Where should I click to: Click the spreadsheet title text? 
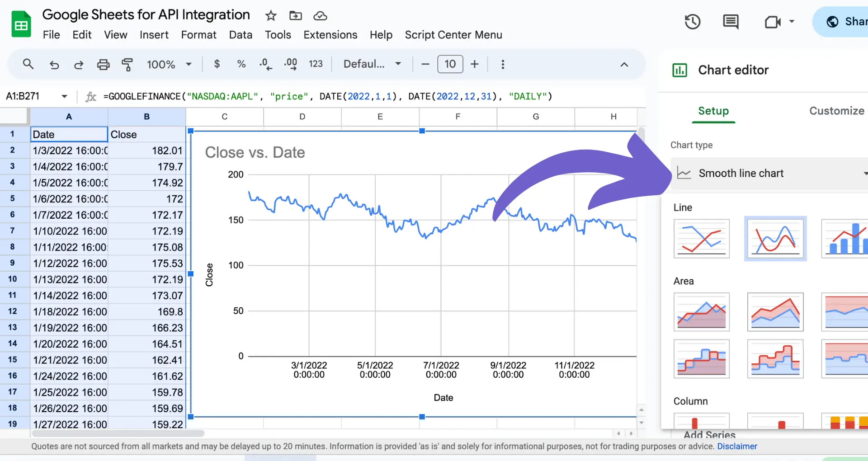(146, 14)
